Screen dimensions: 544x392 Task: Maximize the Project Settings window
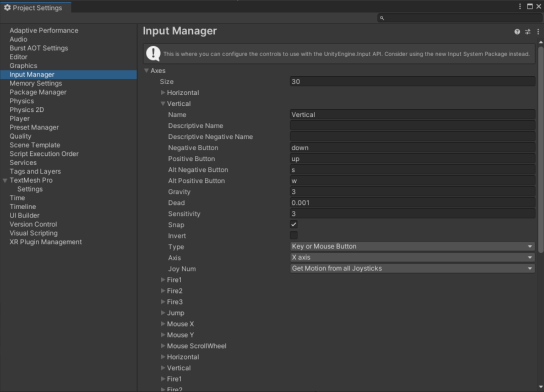coord(530,6)
